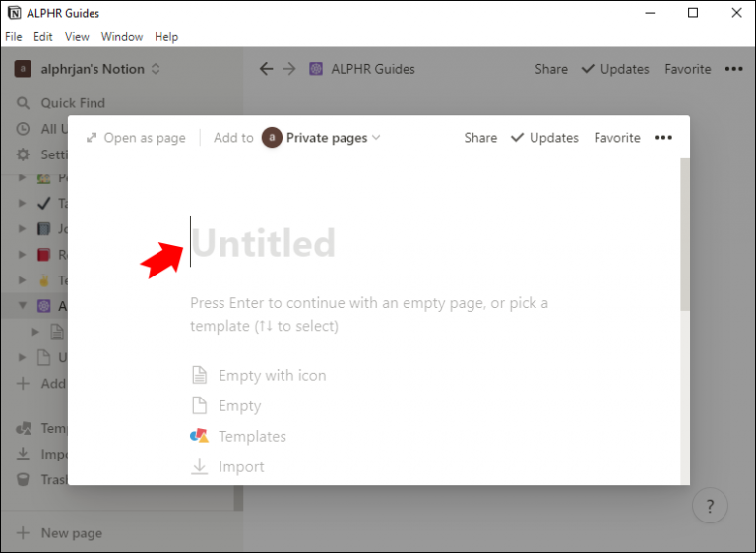Open alphrjan's Notion workspace switcher
The height and width of the screenshot is (553, 756).
87,69
